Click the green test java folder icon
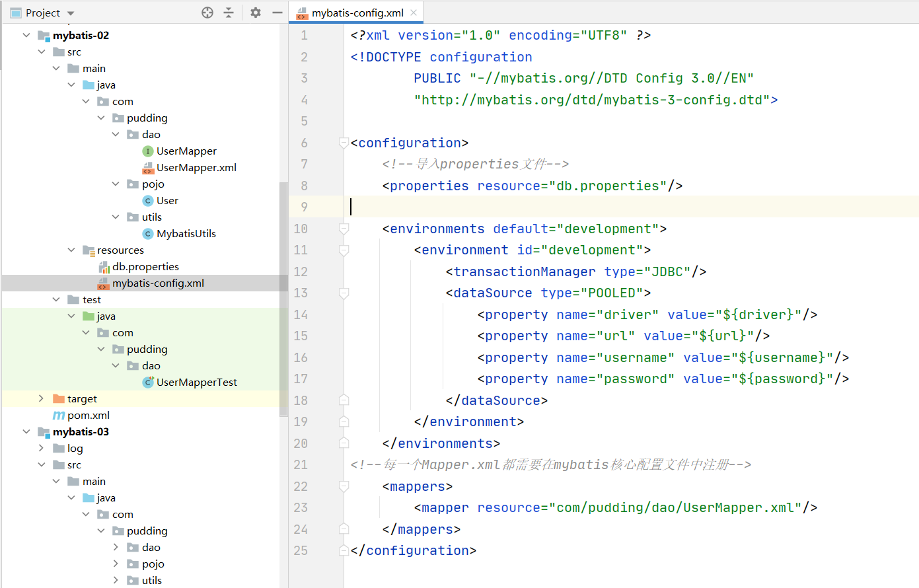 click(89, 316)
